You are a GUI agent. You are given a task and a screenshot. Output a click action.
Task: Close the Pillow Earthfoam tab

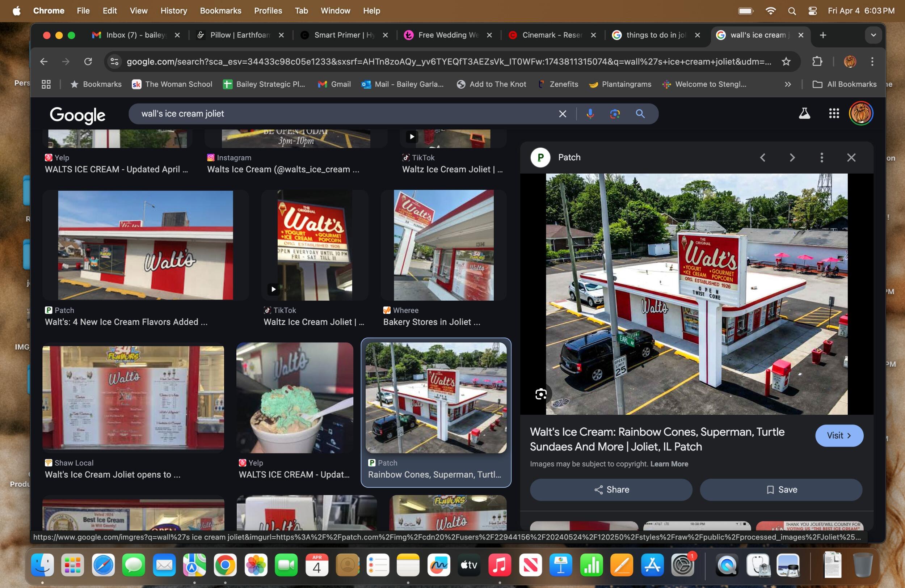click(x=281, y=35)
